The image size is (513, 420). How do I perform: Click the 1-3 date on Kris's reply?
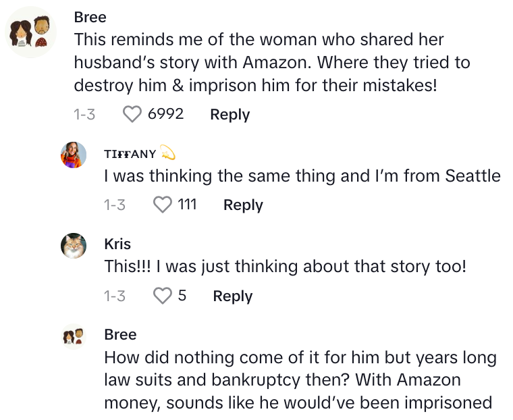pos(115,296)
